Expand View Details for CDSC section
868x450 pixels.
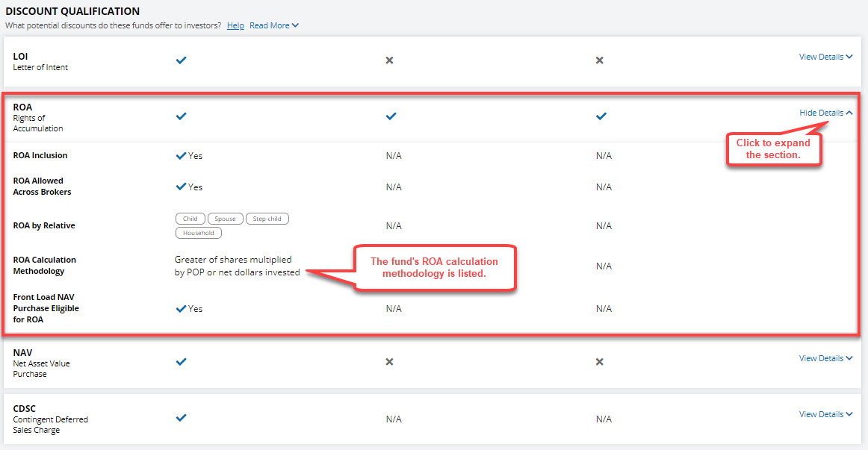825,413
